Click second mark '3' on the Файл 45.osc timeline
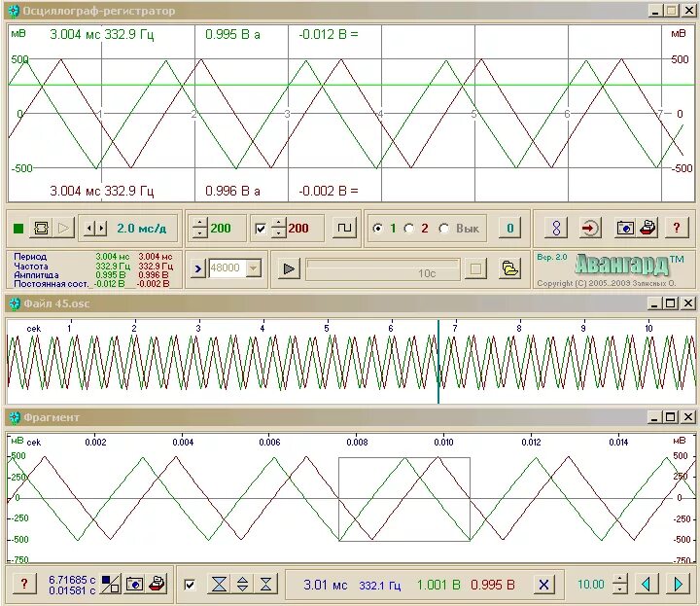This screenshot has width=700, height=606. coord(198,328)
